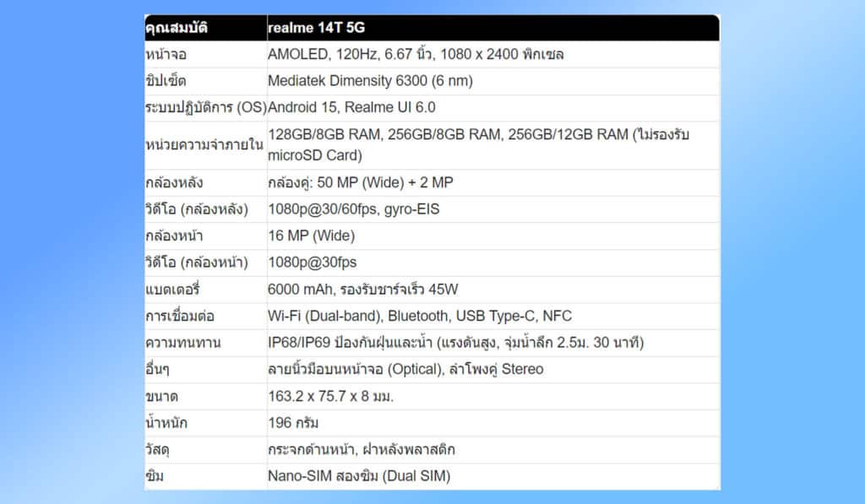Select '50 MP (Wide) + 2 MP' cell
This screenshot has height=504, width=865.
(x=493, y=182)
